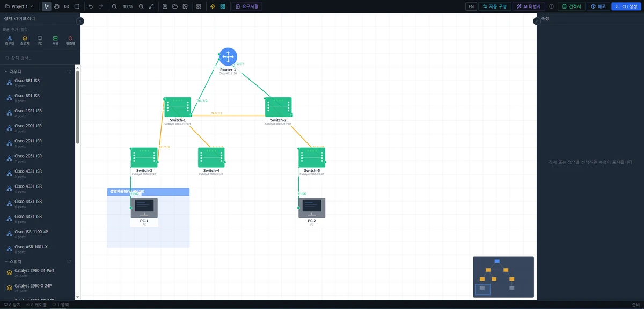Redo the last undone action
This screenshot has width=644, height=309.
pos(100,6)
